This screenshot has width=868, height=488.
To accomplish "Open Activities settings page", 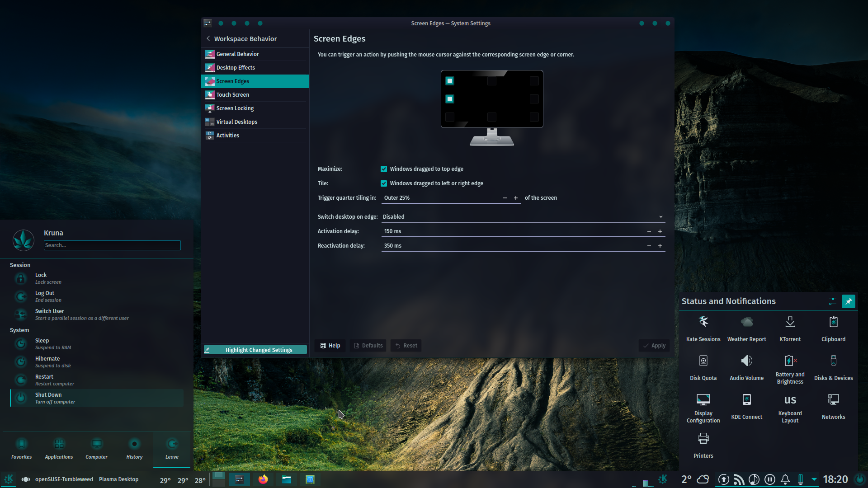I will 255,136.
